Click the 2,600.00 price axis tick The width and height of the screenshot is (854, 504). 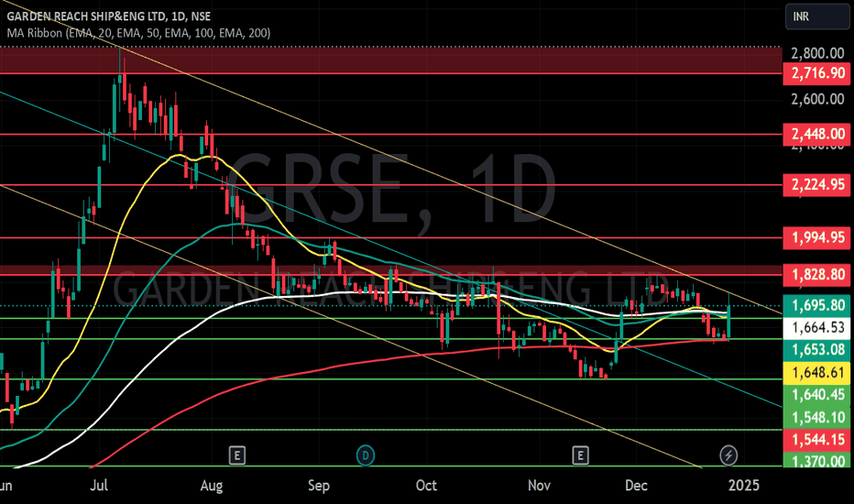(817, 99)
